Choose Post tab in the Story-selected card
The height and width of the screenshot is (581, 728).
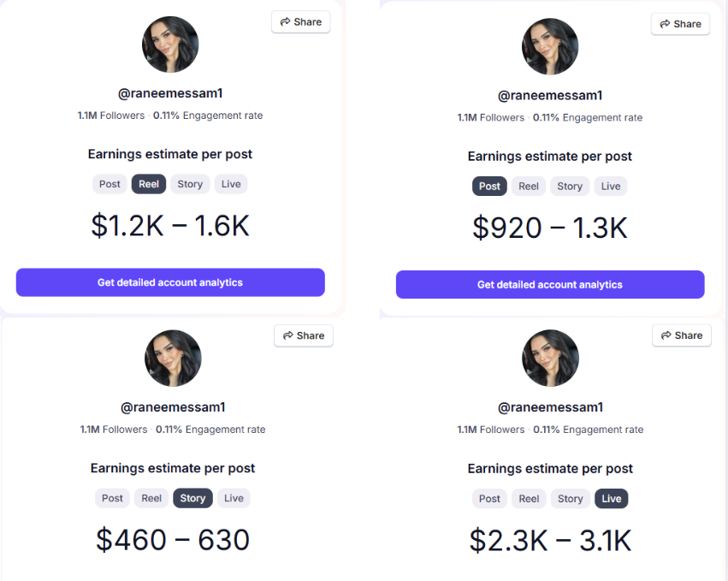112,498
